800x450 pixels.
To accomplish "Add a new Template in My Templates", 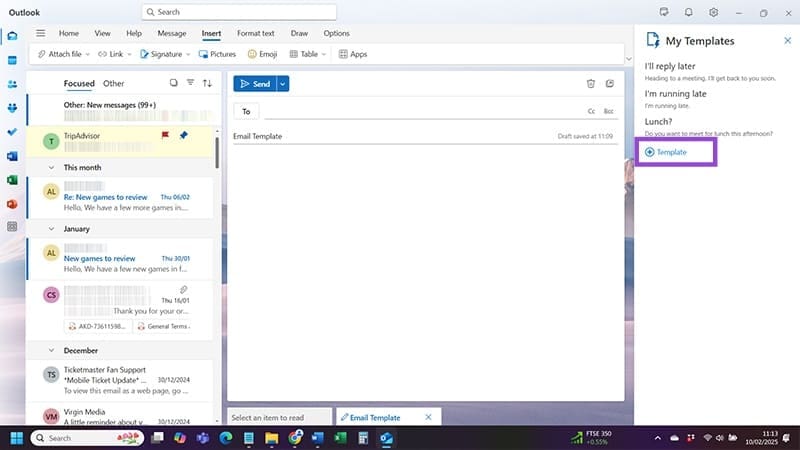I will point(666,152).
